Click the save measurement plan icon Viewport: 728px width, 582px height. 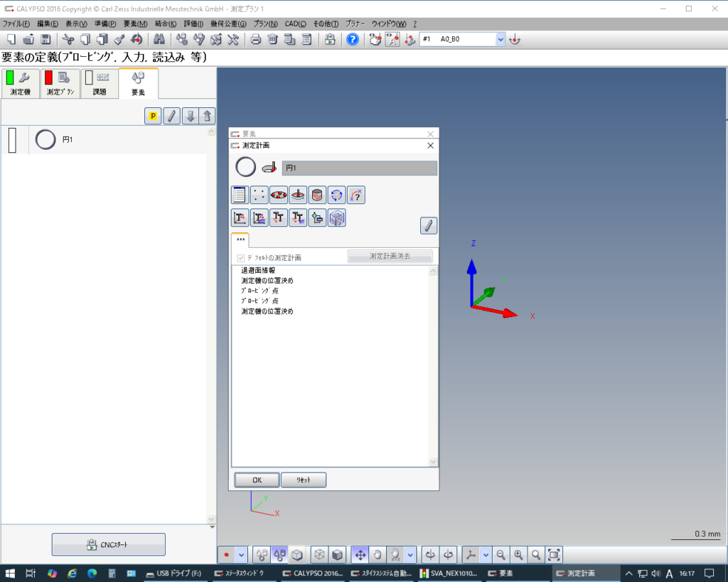[45, 39]
